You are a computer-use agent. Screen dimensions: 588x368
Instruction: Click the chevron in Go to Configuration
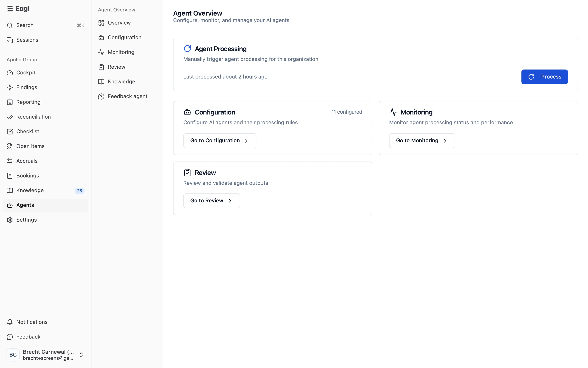tap(246, 141)
